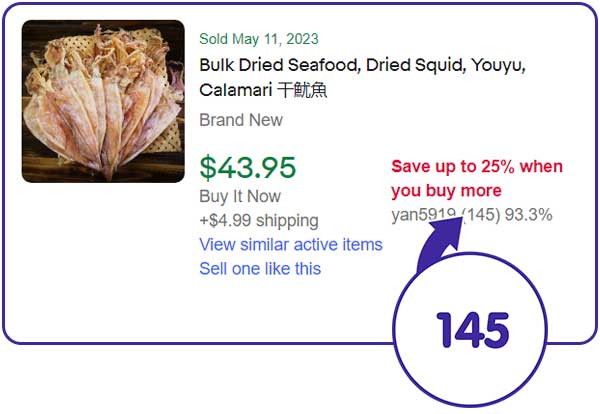Screen dimensions: 600x414
Task: Click the (145) feedback count
Action: click(x=482, y=214)
